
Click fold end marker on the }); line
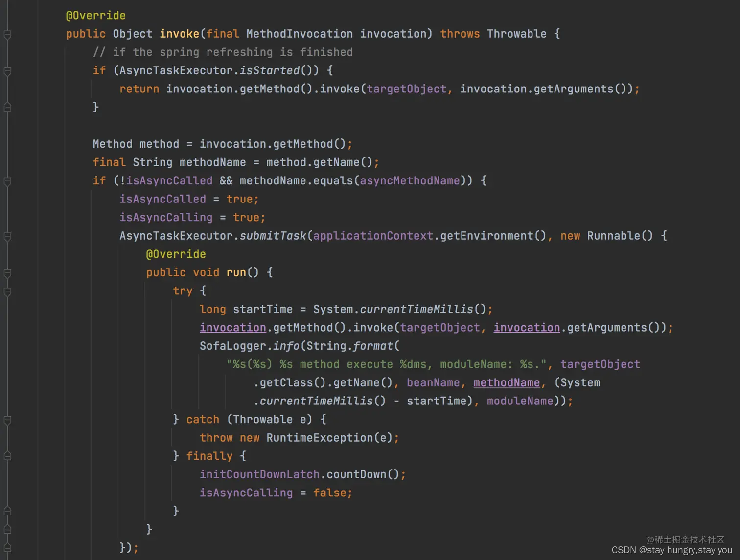coord(7,548)
